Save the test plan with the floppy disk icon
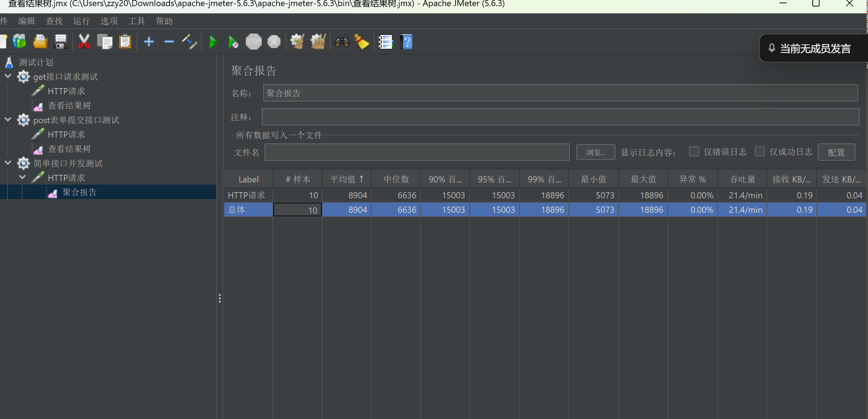Image resolution: width=868 pixels, height=419 pixels. 61,42
